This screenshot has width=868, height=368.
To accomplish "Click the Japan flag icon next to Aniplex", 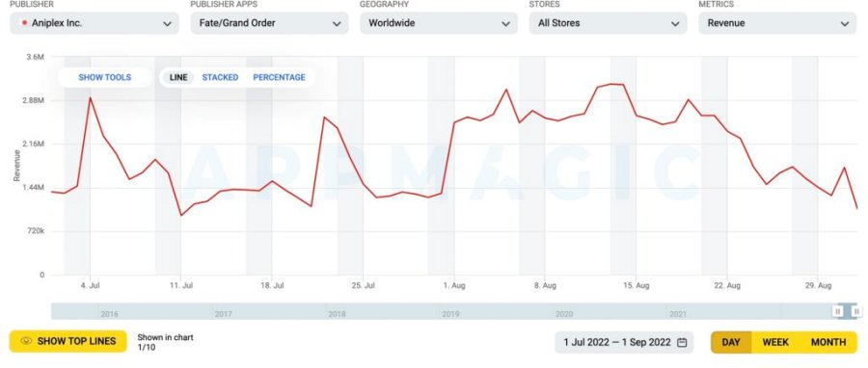I will [x=24, y=23].
